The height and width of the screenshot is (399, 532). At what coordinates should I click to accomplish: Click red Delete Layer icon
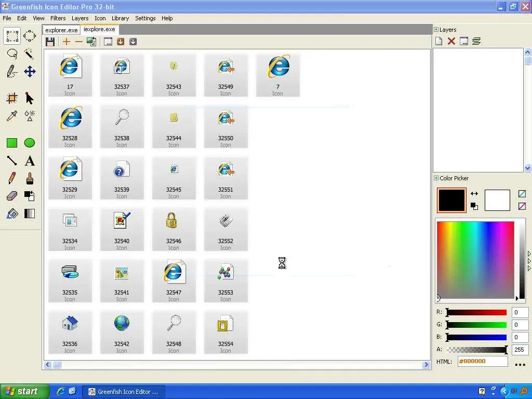coord(451,41)
